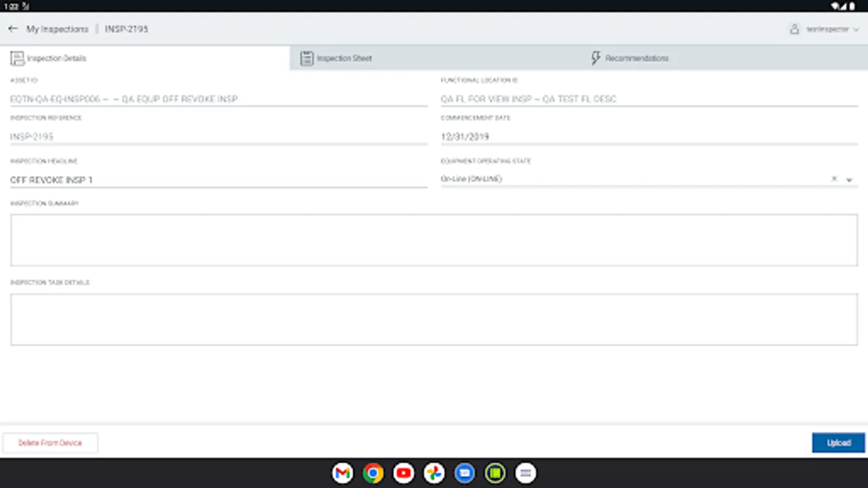Click the inspector profile icon

point(795,30)
